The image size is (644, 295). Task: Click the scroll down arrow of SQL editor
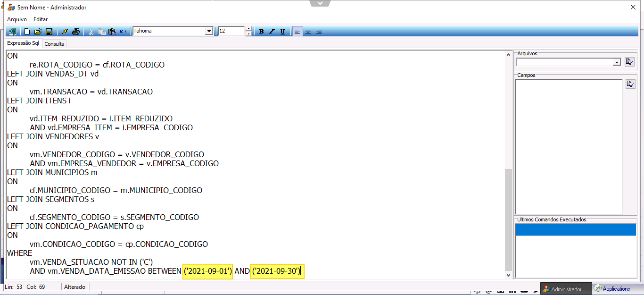(x=508, y=275)
